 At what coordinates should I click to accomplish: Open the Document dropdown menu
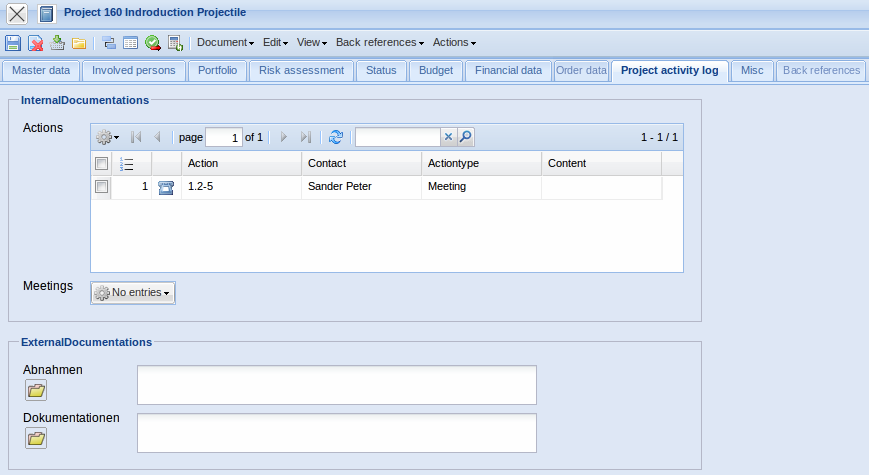(x=225, y=43)
